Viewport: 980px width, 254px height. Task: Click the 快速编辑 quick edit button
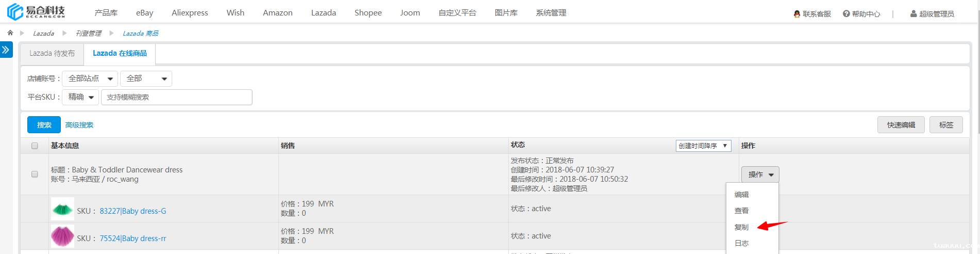(901, 125)
